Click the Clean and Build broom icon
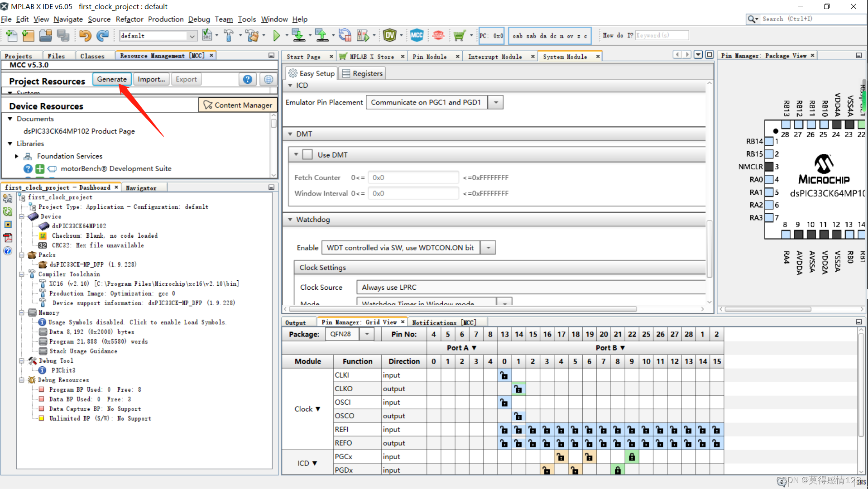Viewport: 868px width, 489px height. click(252, 35)
